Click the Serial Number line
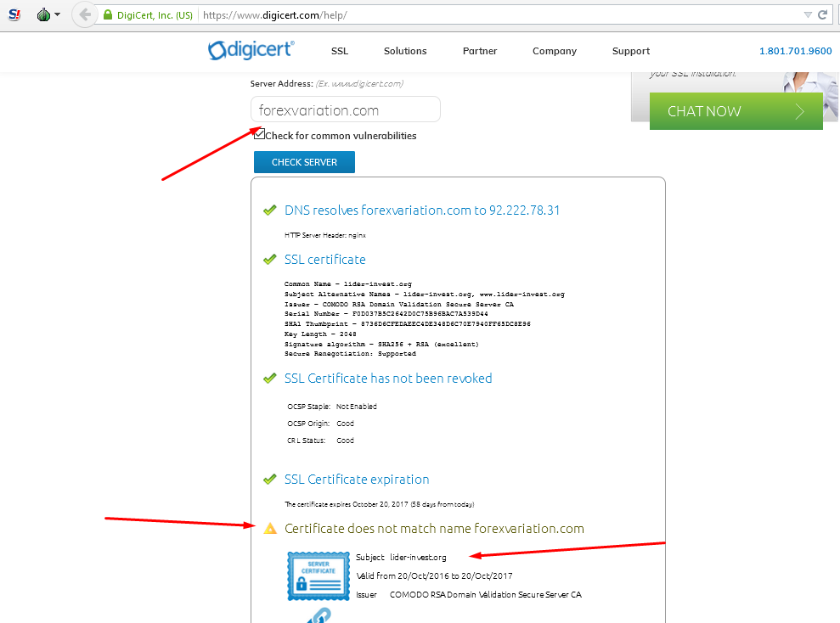This screenshot has width=840, height=623. coord(386,314)
